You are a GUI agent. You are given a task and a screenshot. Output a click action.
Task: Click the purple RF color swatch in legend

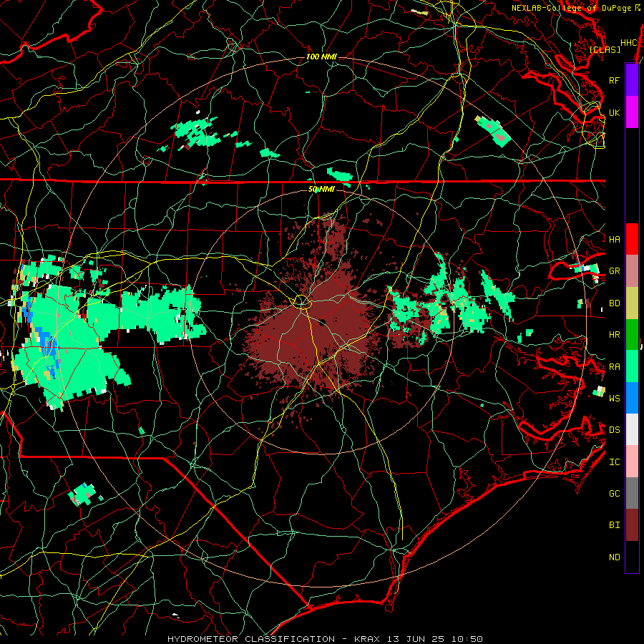click(x=632, y=80)
